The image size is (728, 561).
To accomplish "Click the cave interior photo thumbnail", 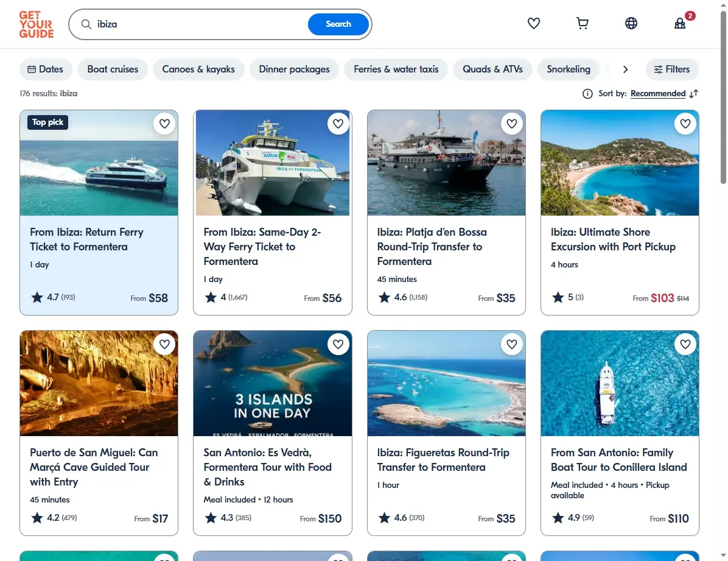I will 99,384.
